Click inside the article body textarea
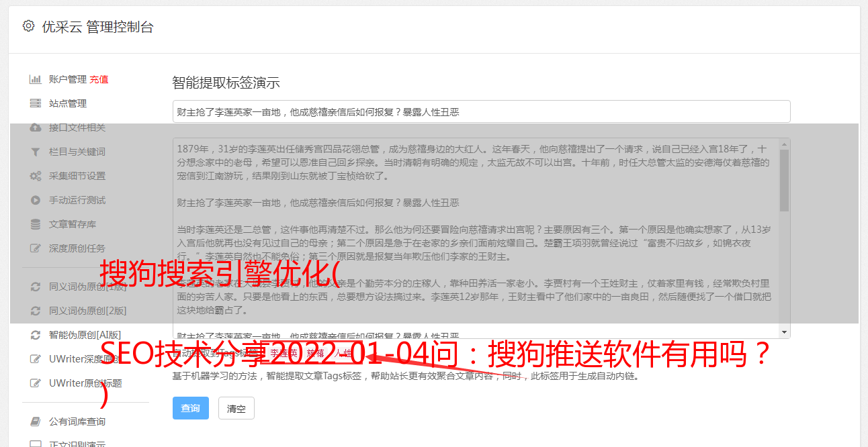The image size is (868, 447). [476, 238]
